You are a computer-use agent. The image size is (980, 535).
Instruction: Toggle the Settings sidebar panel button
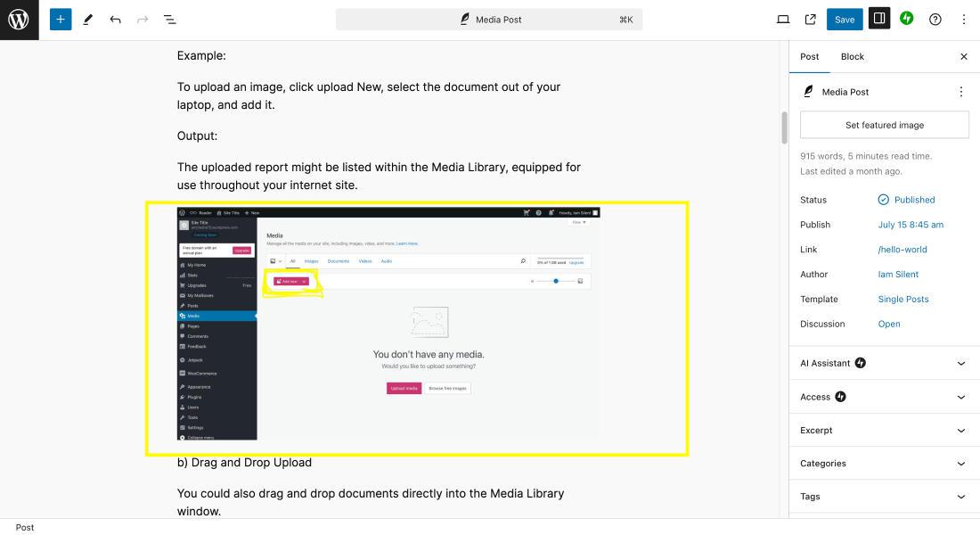tap(879, 19)
